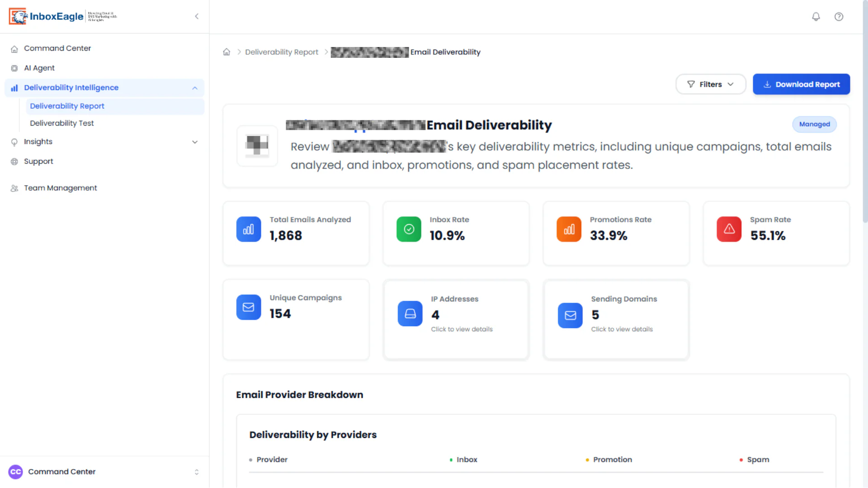This screenshot has width=868, height=488.
Task: Click the AI Agent sidebar icon
Action: pos(14,68)
